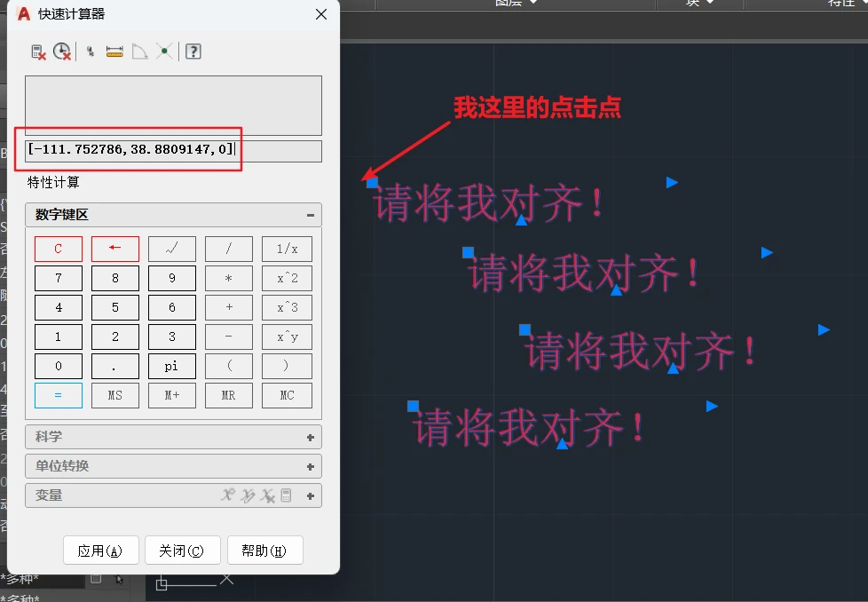Click number 6 on keypad
868x602 pixels.
[172, 307]
